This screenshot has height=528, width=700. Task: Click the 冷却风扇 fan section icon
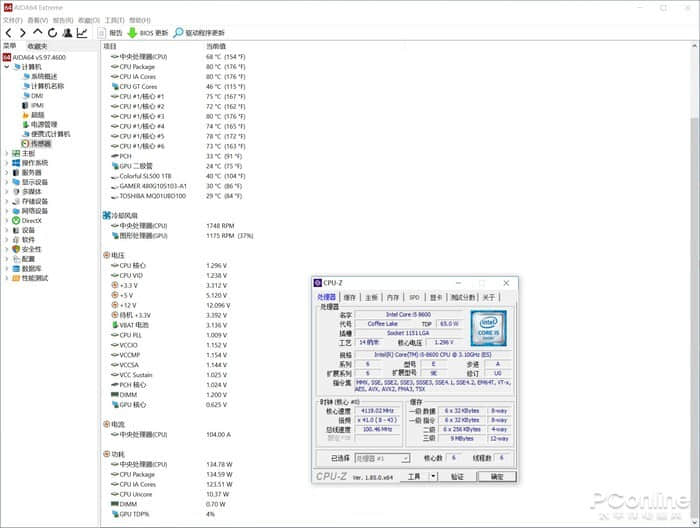(107, 216)
